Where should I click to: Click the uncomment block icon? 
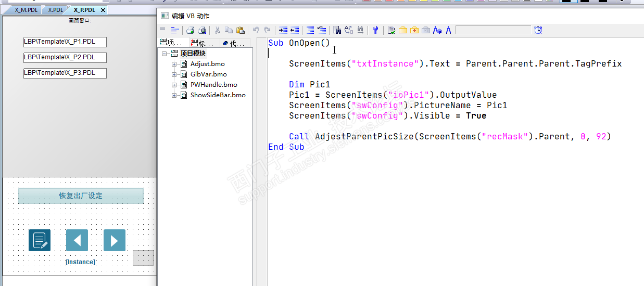tap(322, 30)
